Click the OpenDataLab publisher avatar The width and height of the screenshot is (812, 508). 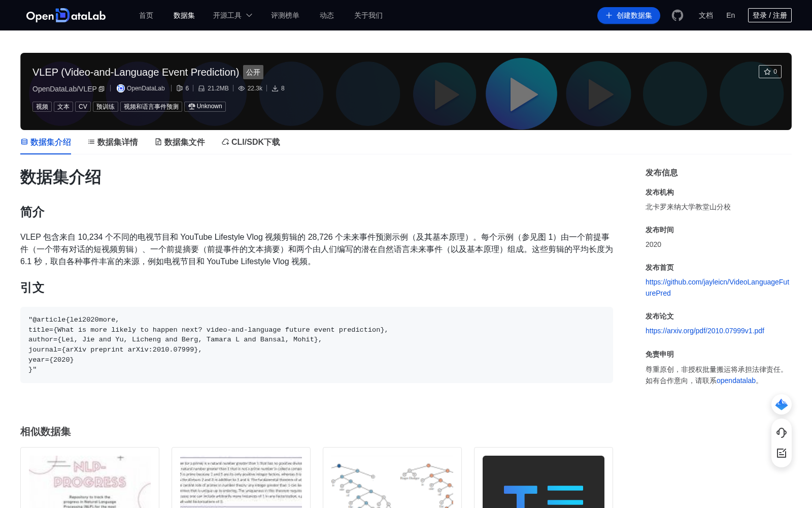tap(121, 88)
